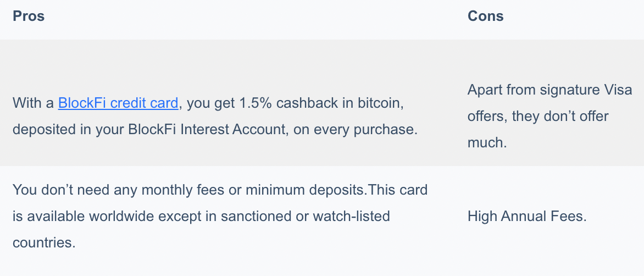
Task: Click the 'Apart from signature Visa' text
Action: 549,90
